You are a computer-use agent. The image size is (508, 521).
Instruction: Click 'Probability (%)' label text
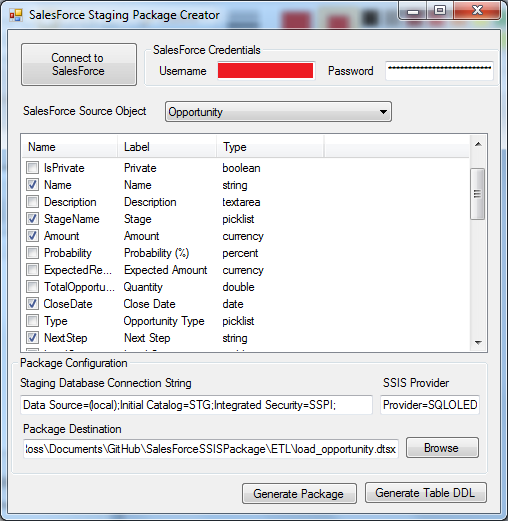pyautogui.click(x=156, y=253)
